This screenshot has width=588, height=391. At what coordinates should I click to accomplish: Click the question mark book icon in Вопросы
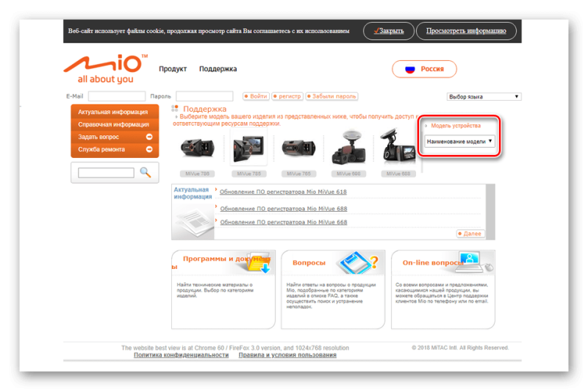tap(357, 262)
